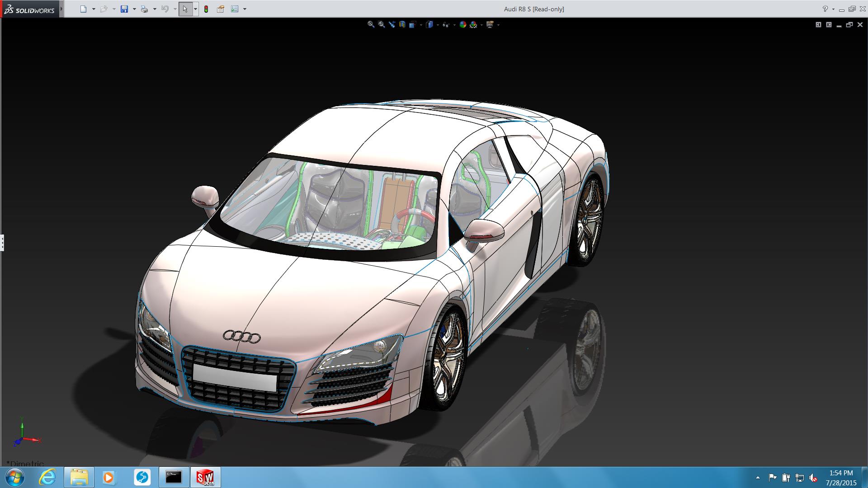Expand the Hide/Show Items dropdown
The width and height of the screenshot is (868, 488).
pyautogui.click(x=454, y=25)
